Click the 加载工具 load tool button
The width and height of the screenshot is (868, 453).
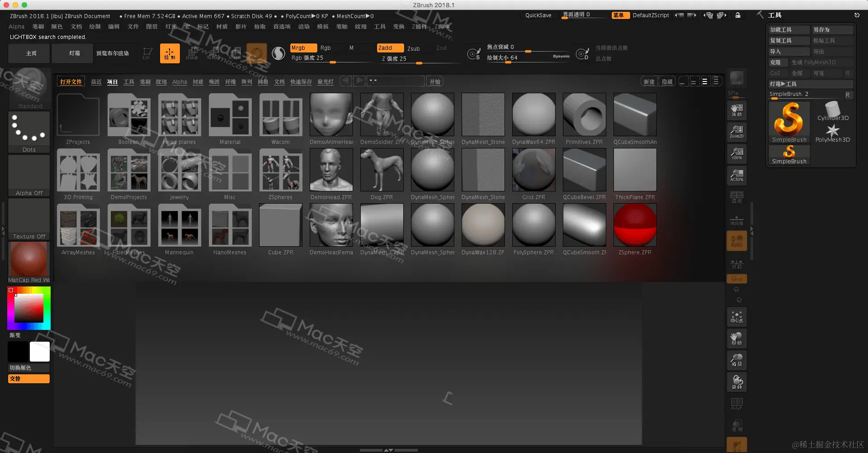(x=789, y=30)
